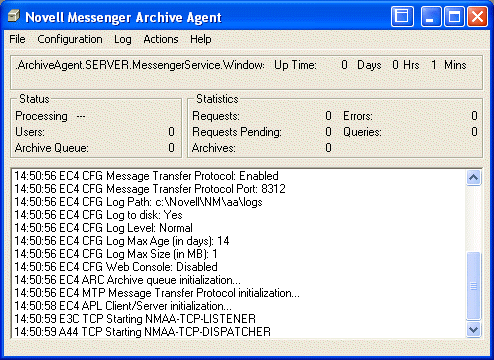Click the log scrollbar down arrow
This screenshot has height=360, width=494.
[473, 330]
